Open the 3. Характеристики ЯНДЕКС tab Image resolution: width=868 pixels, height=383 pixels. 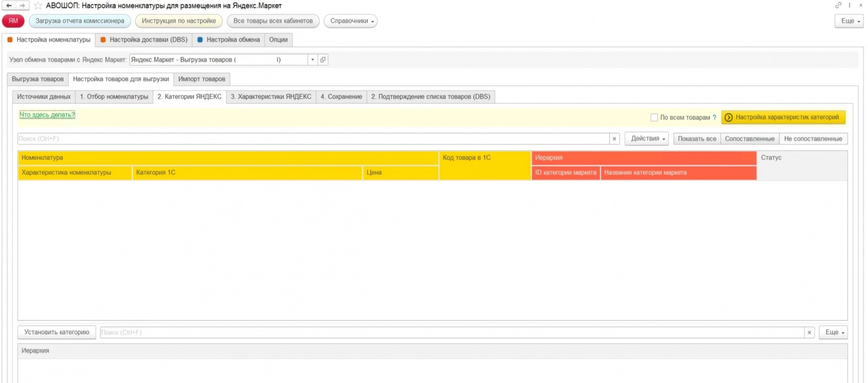(x=271, y=97)
